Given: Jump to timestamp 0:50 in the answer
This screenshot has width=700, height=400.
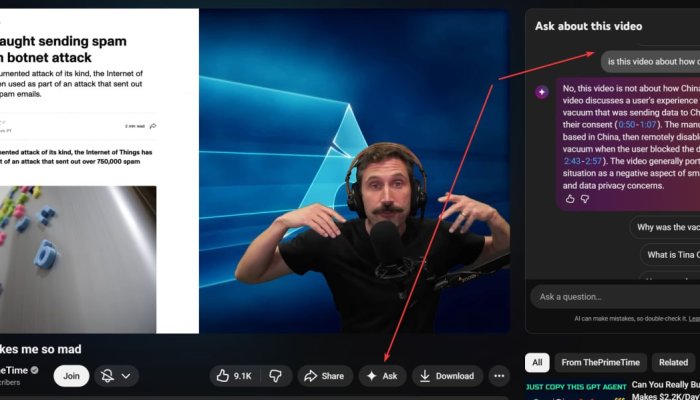Looking at the screenshot, I should pyautogui.click(x=627, y=125).
